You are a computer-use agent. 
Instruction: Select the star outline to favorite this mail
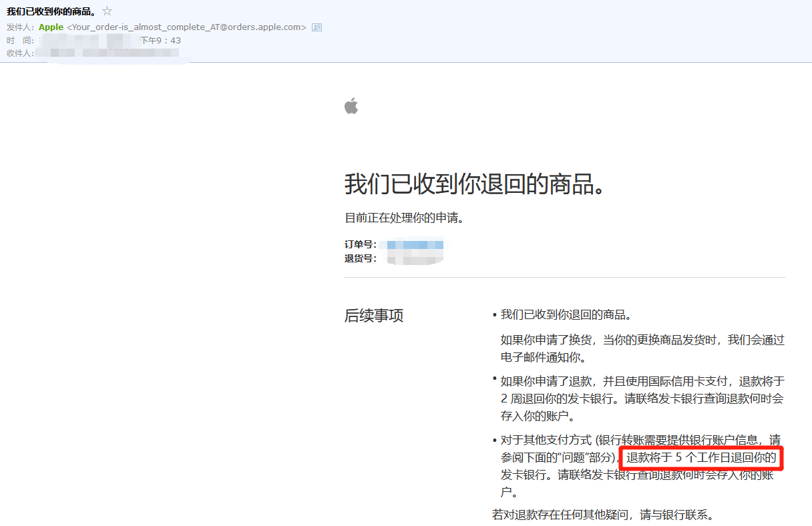[x=106, y=10]
